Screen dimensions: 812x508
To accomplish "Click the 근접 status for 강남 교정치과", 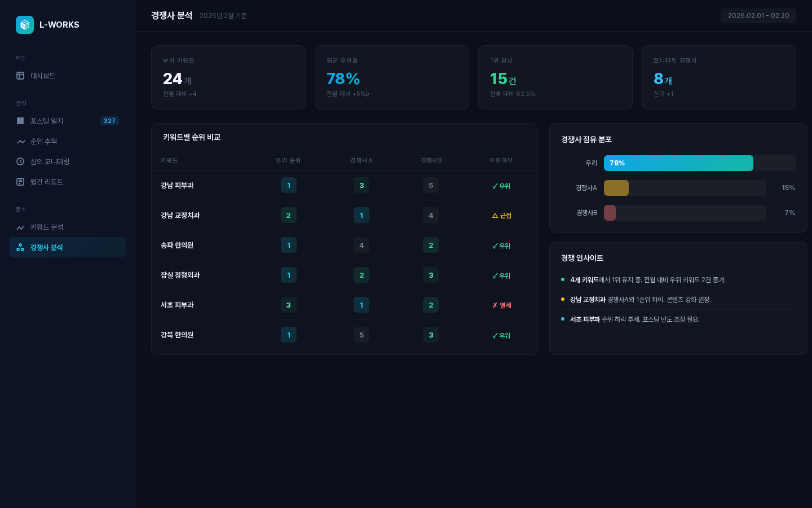I will [x=501, y=216].
